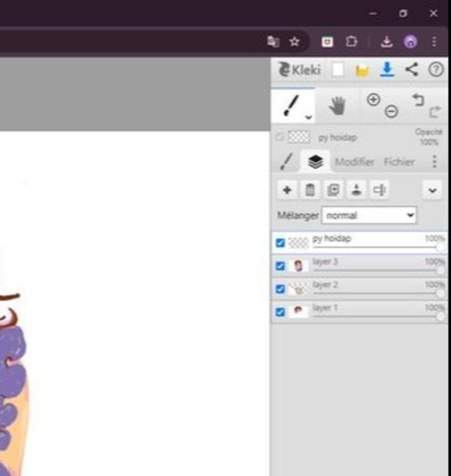Viewport: 451px width, 476px height.
Task: Select the layer 2 thumbnail
Action: [x=298, y=289]
